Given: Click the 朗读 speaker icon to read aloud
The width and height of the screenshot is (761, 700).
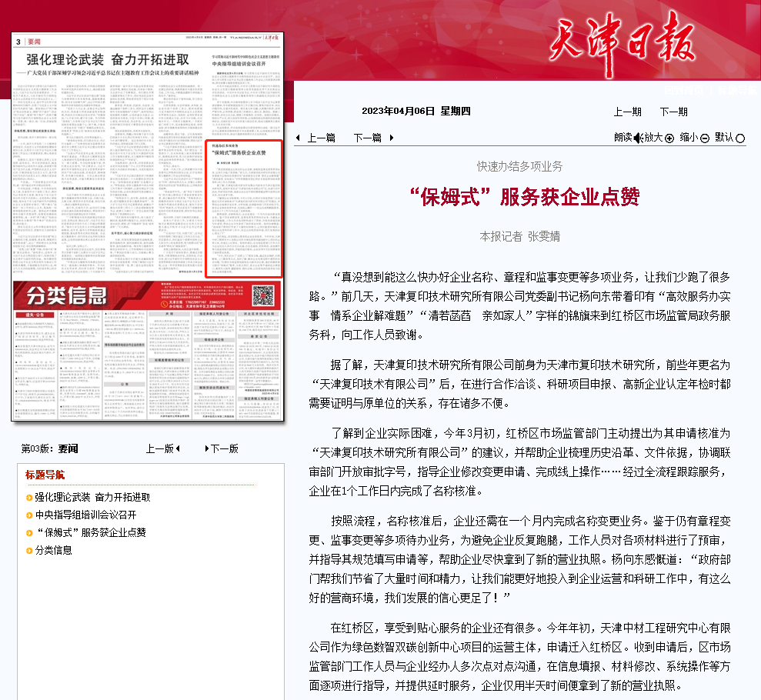Looking at the screenshot, I should (637, 137).
